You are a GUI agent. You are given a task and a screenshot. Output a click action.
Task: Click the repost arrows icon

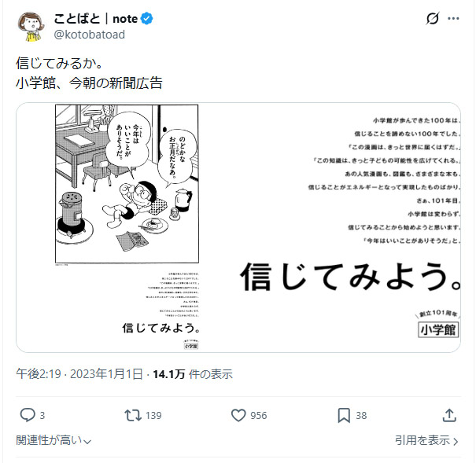(x=133, y=415)
